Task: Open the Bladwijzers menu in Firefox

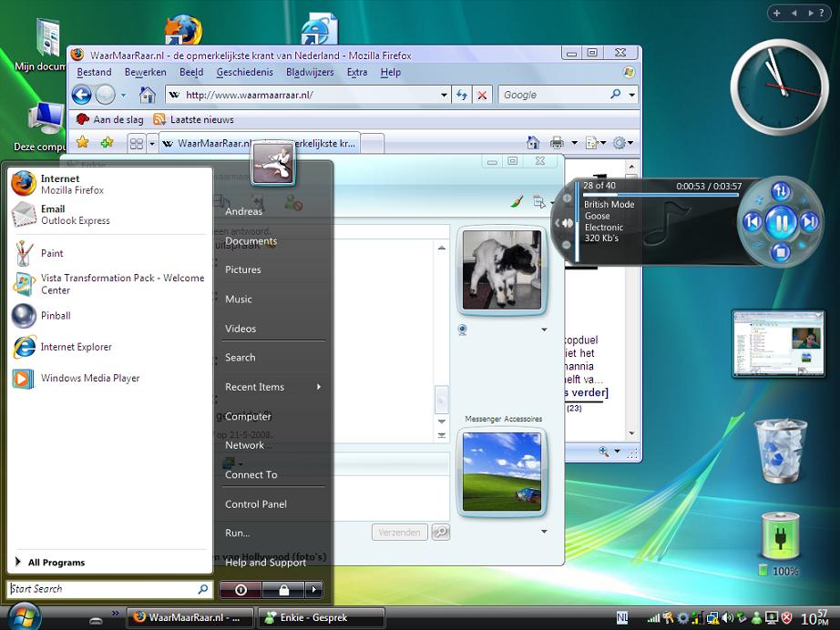Action: click(310, 72)
